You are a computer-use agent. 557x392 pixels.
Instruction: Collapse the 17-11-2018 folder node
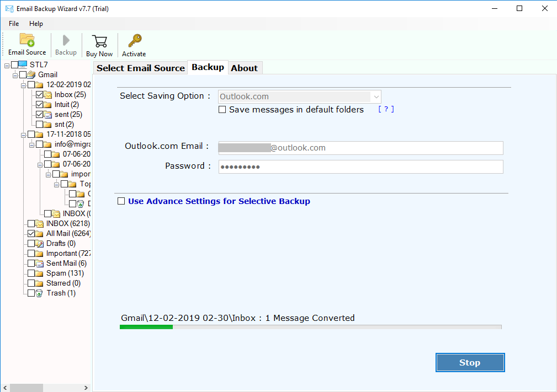tap(23, 135)
